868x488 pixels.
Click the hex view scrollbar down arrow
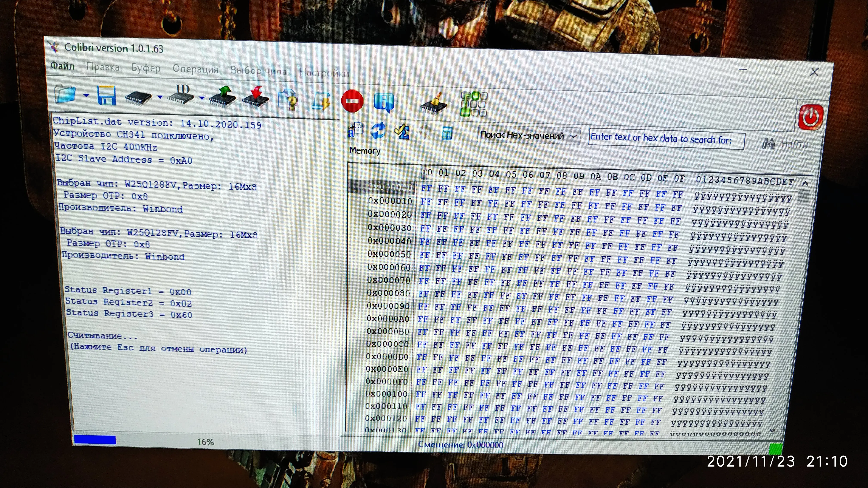pos(773,430)
